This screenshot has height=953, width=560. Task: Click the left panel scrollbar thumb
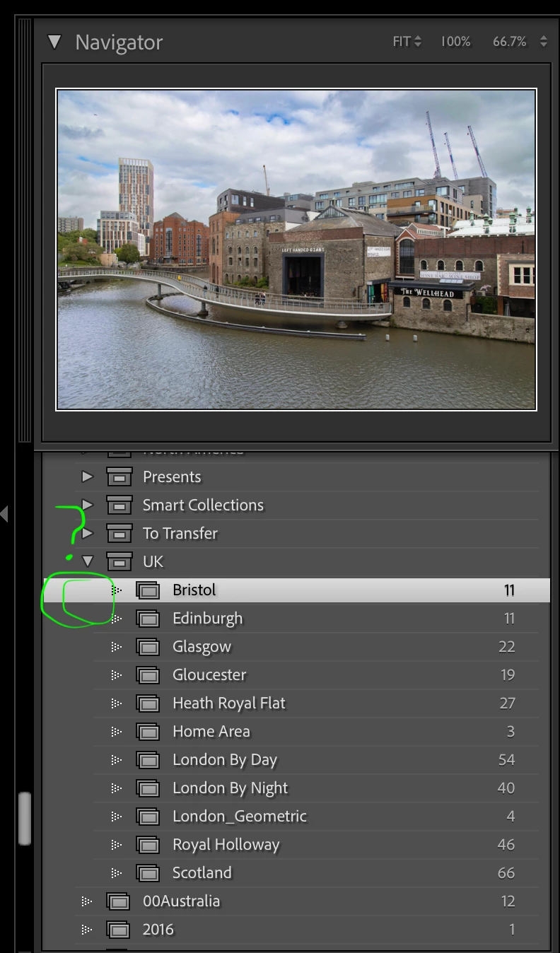coord(25,818)
